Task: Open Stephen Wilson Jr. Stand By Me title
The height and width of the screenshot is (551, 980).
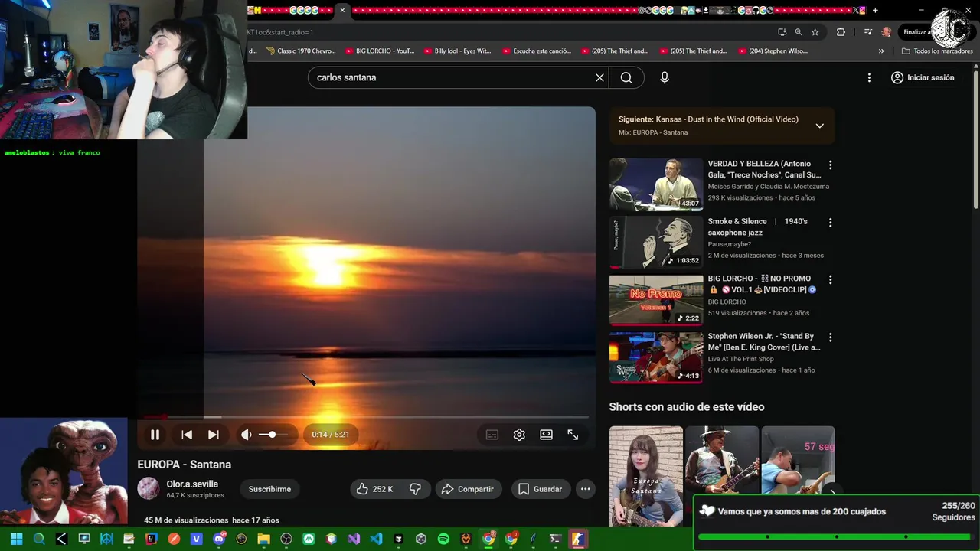Action: (x=764, y=341)
